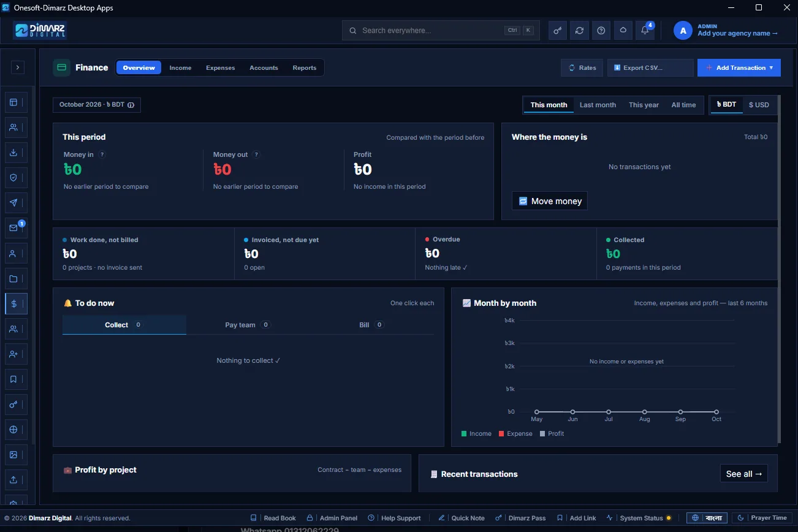
Task: Switch currency to ৳ BDT
Action: click(726, 105)
